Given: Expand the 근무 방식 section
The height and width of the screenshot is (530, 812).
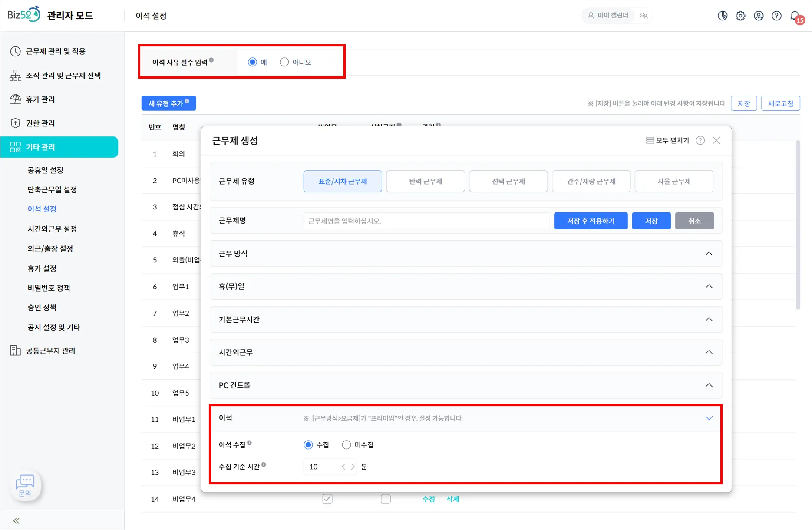Looking at the screenshot, I should tap(709, 254).
